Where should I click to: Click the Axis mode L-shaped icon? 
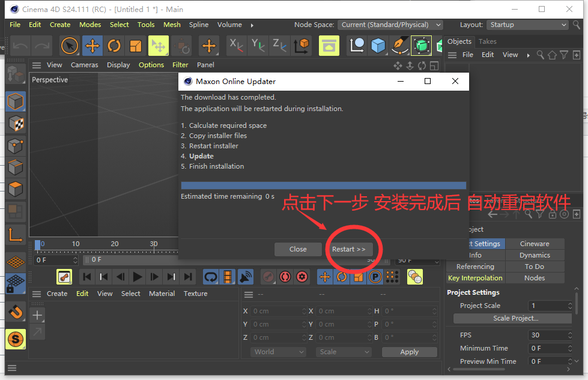point(16,235)
